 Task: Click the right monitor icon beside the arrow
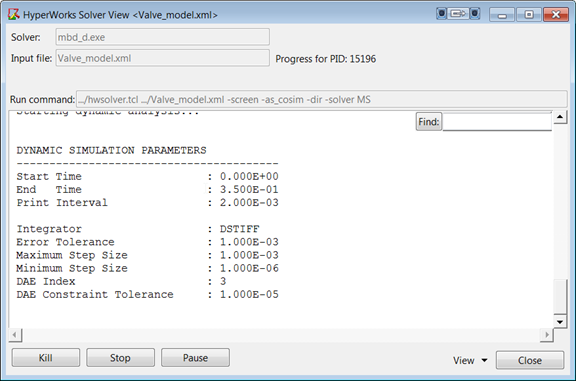(474, 14)
